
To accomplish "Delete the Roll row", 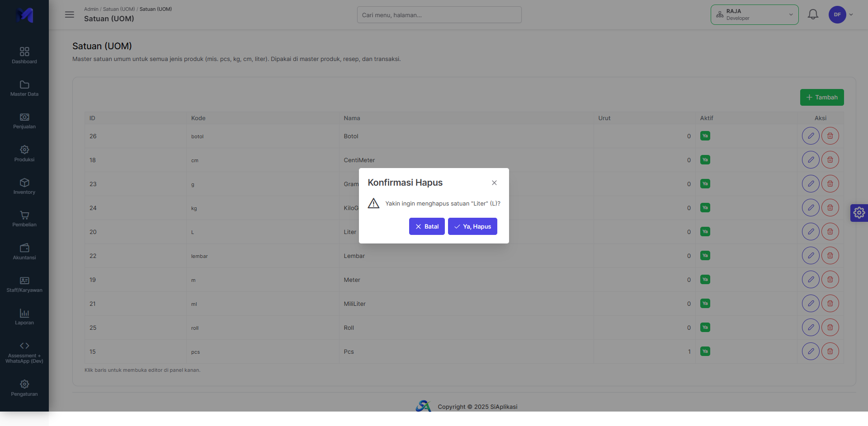I will coord(830,328).
